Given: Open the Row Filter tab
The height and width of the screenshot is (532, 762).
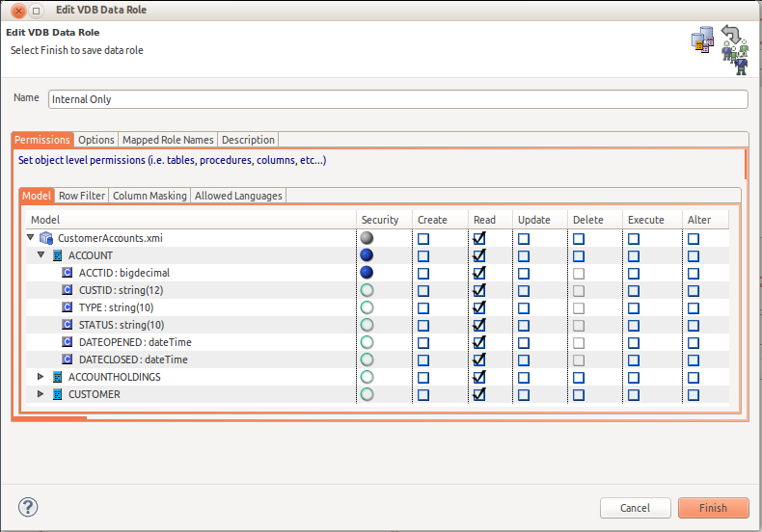Looking at the screenshot, I should click(82, 196).
